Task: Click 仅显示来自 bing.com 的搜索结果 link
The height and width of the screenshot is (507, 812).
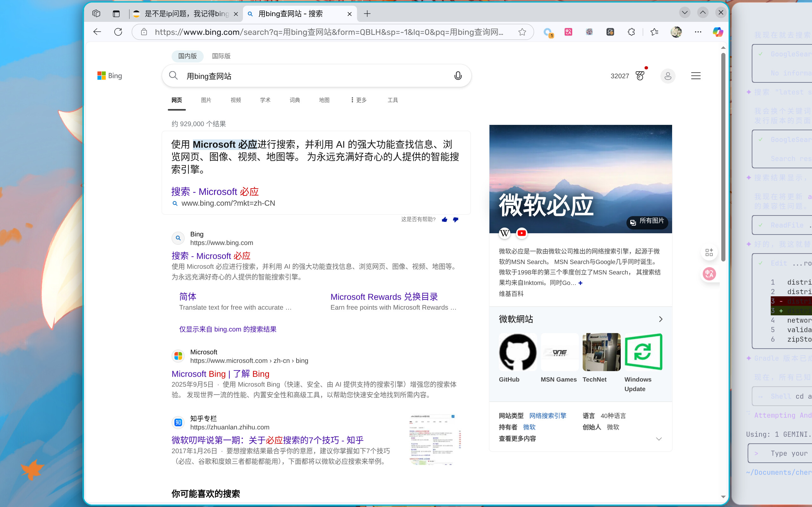Action: click(x=227, y=329)
